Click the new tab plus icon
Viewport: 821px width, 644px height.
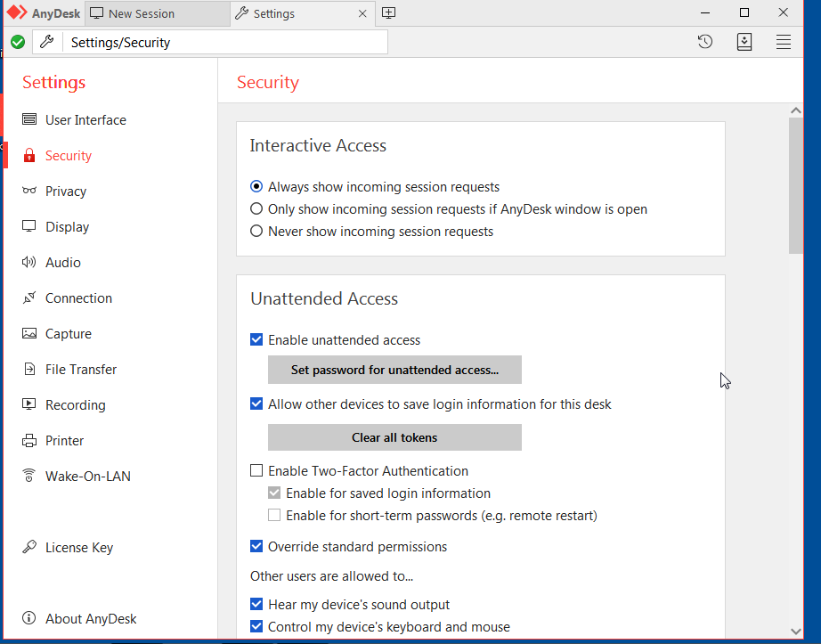coord(388,13)
